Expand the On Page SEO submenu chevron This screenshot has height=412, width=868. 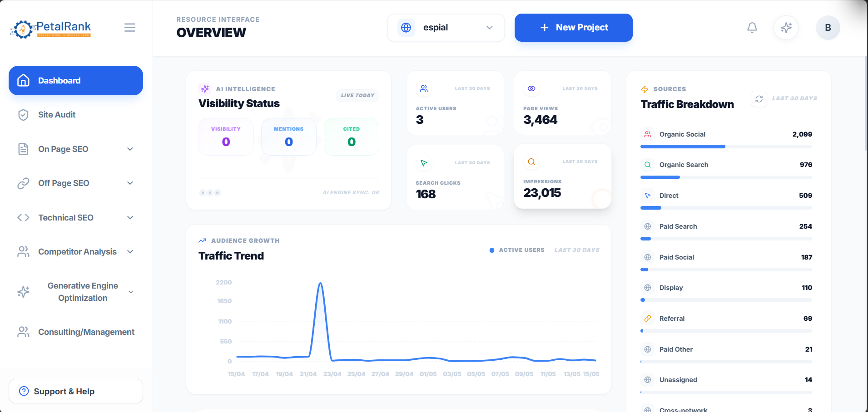click(x=130, y=149)
